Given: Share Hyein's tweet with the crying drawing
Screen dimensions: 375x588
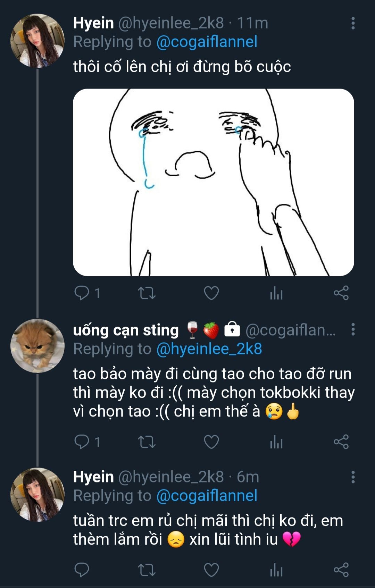Looking at the screenshot, I should [x=341, y=293].
